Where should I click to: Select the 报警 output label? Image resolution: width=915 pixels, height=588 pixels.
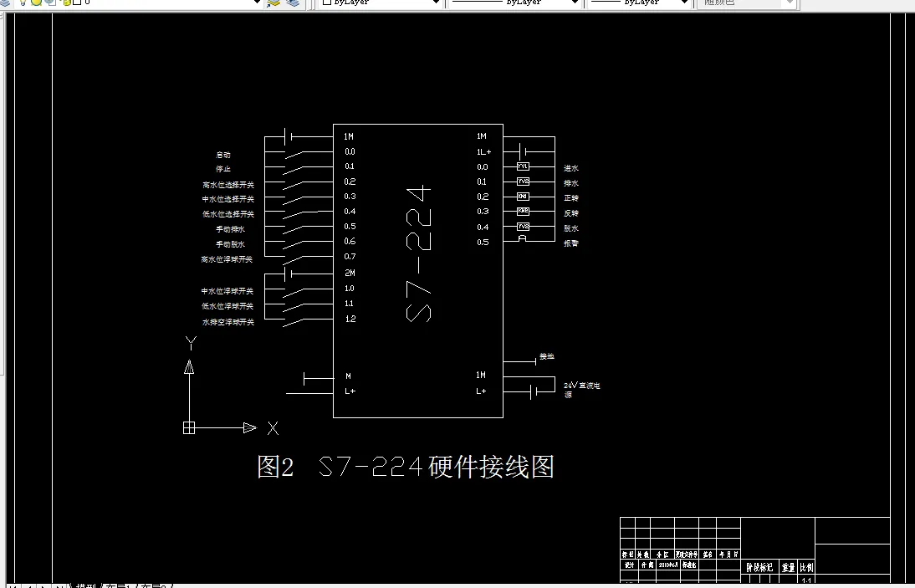[x=571, y=243]
